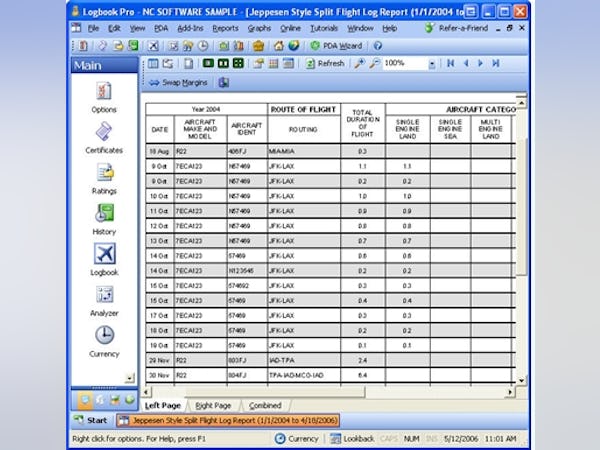Viewport: 600px width, 450px height.
Task: Open the PDA menu
Action: coord(161,28)
